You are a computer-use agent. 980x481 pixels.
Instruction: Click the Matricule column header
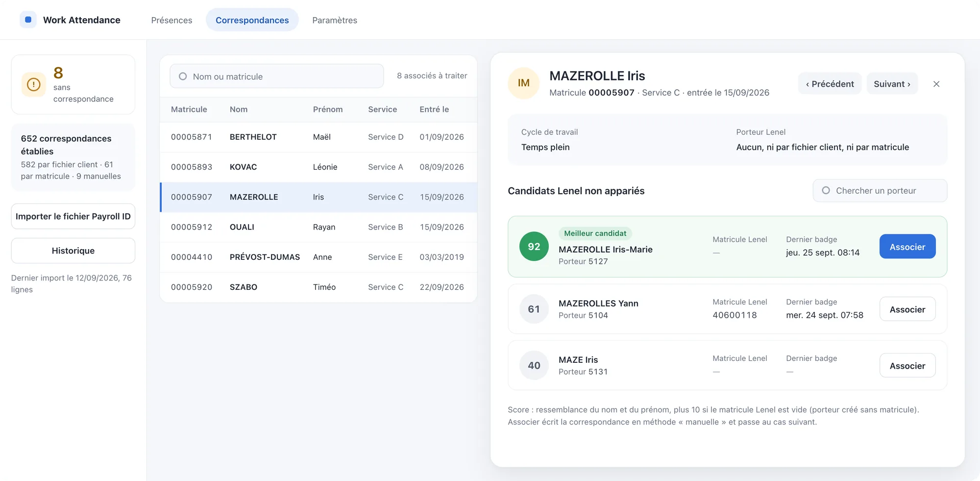tap(189, 109)
